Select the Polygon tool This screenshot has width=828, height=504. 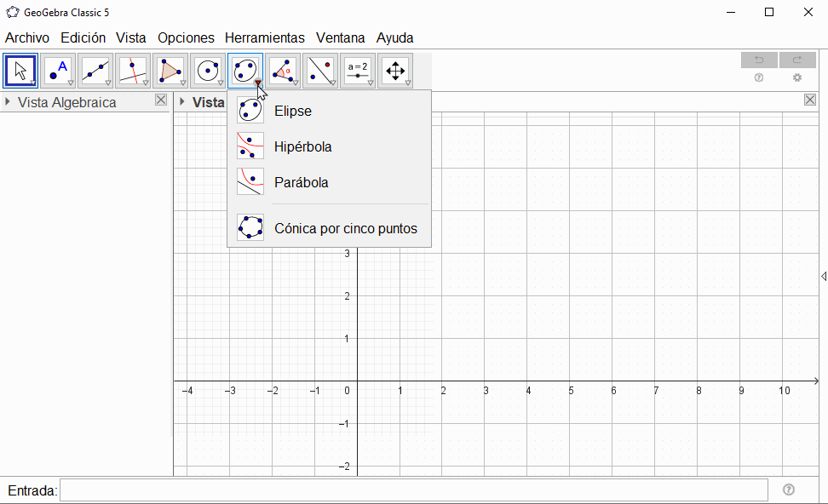[170, 71]
